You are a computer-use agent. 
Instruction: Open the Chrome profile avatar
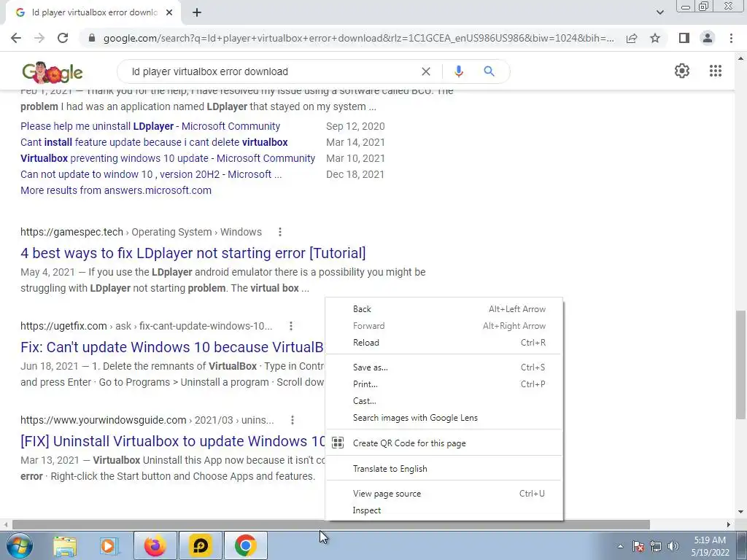pos(708,38)
